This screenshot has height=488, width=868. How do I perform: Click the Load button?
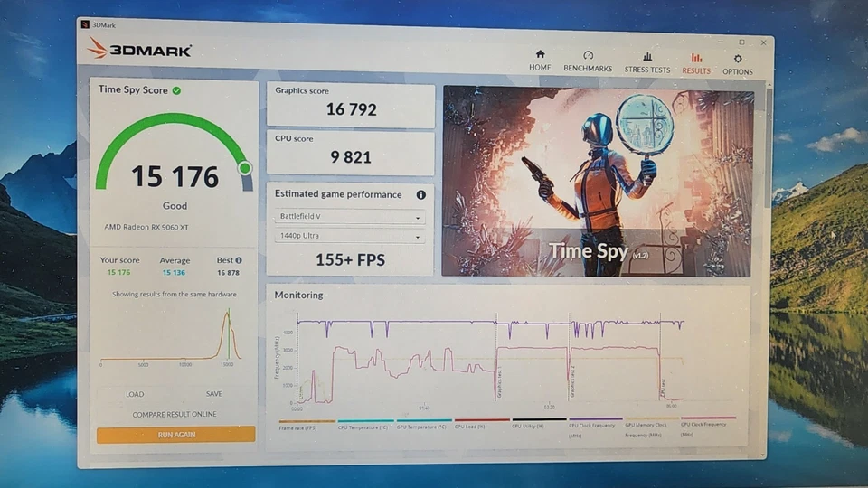(x=135, y=395)
